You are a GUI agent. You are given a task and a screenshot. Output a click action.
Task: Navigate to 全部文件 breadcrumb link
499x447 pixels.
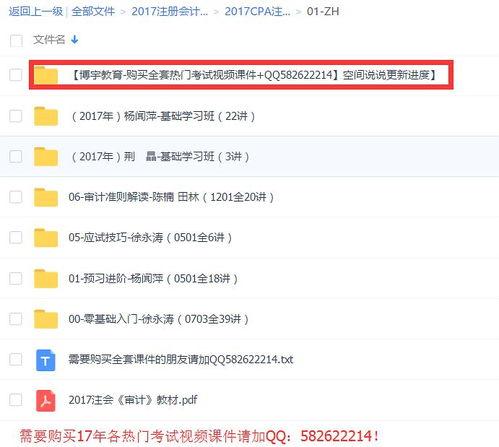pos(93,11)
